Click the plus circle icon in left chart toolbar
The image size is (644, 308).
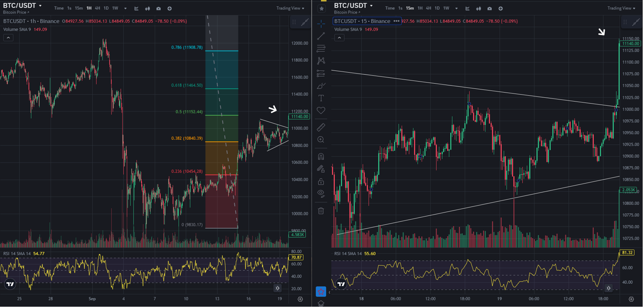[x=170, y=8]
